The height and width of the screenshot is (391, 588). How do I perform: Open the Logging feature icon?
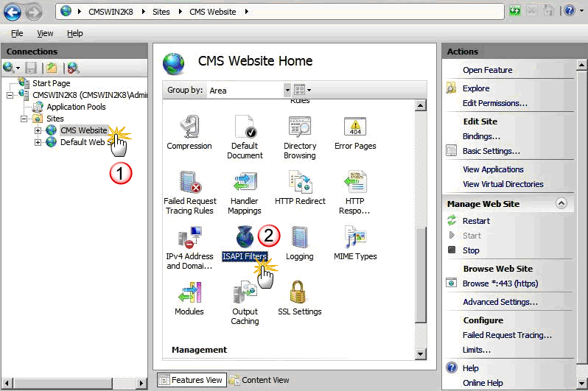point(300,238)
